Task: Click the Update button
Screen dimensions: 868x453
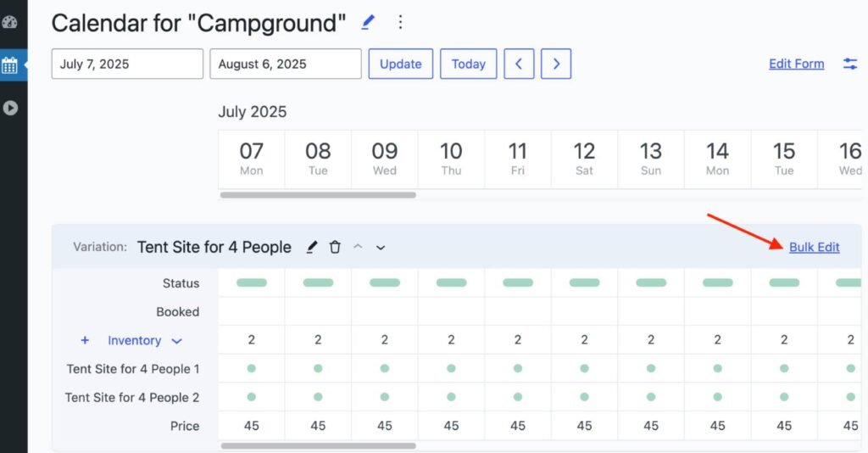Action: coord(400,64)
